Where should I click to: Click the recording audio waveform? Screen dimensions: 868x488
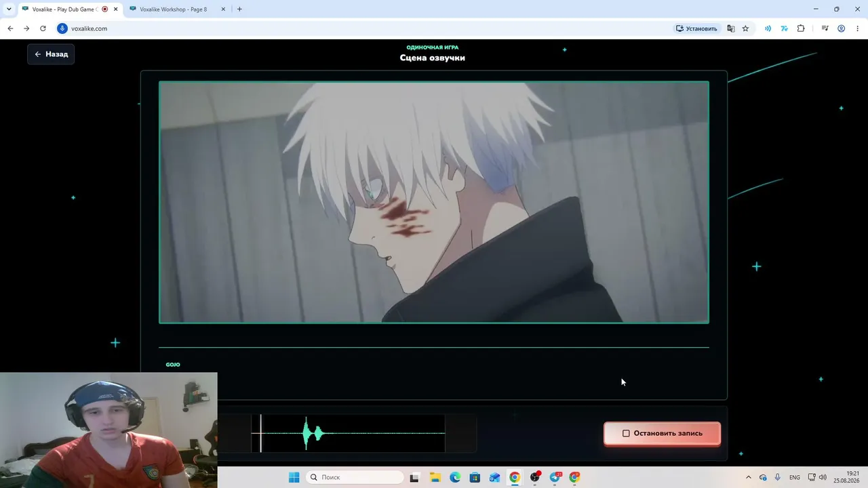tap(348, 433)
